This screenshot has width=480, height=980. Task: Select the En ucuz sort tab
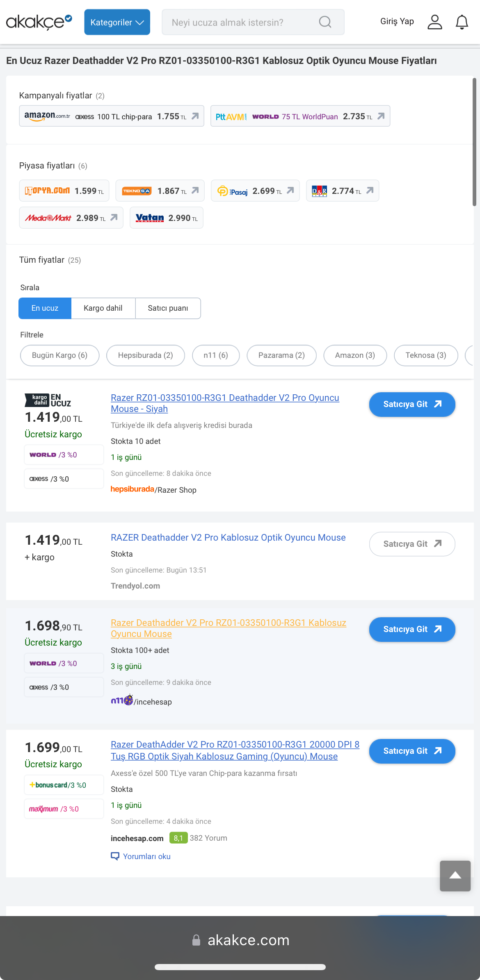(x=45, y=308)
